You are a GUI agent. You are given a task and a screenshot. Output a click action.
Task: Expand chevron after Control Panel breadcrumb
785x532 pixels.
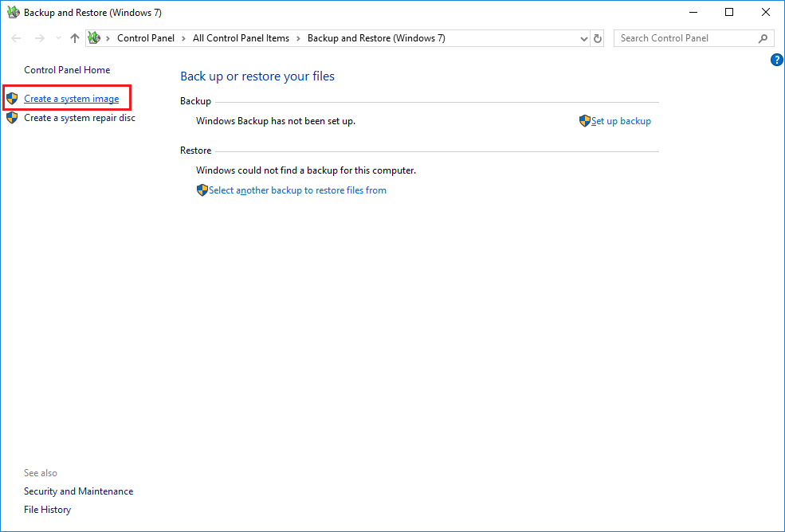[184, 38]
